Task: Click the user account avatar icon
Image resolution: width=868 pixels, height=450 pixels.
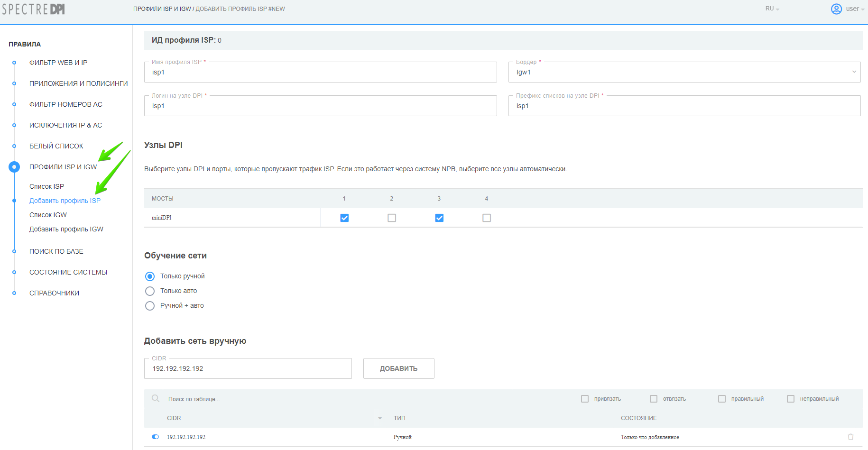Action: tap(836, 9)
